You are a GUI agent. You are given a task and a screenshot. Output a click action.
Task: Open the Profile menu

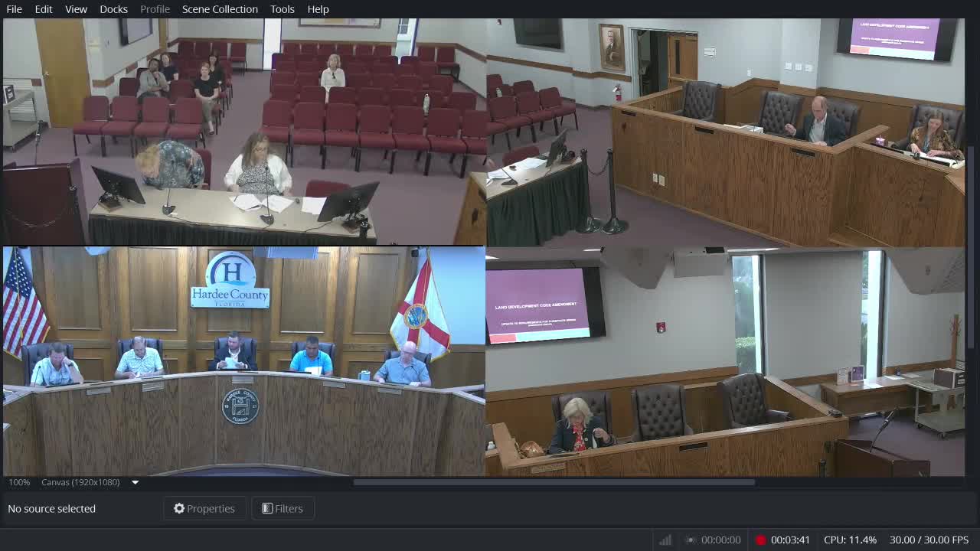click(155, 8)
